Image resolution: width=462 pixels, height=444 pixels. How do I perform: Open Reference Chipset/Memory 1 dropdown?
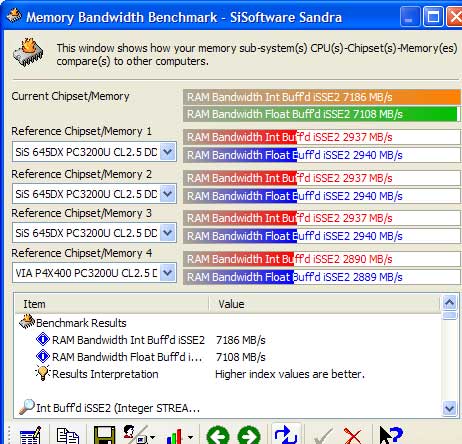167,152
